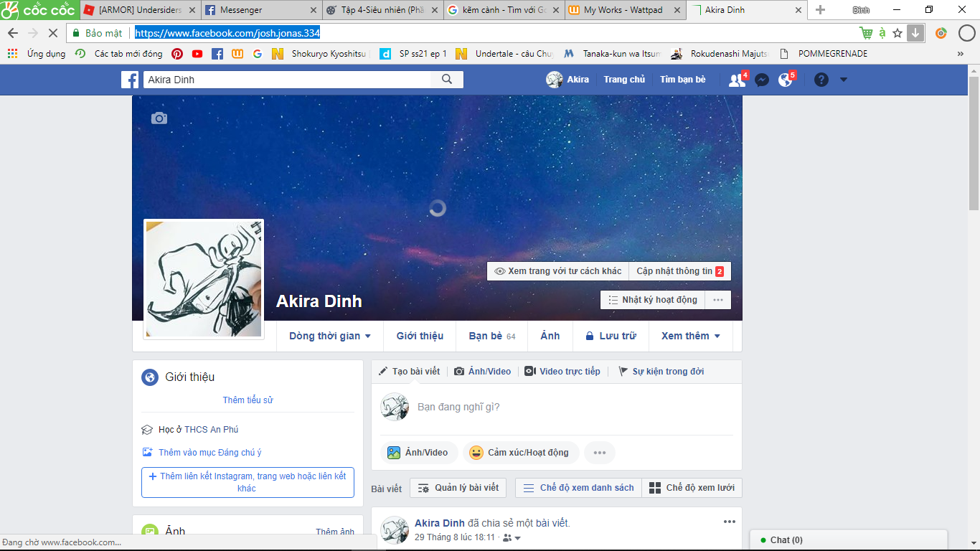
Task: Select Sự kiện trong đời composer tab
Action: pyautogui.click(x=661, y=372)
